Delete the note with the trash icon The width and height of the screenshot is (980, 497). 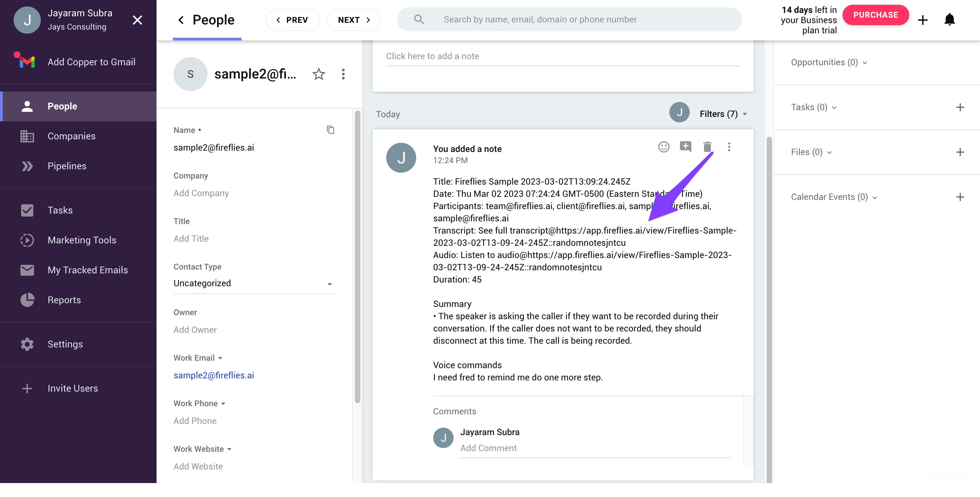tap(707, 147)
